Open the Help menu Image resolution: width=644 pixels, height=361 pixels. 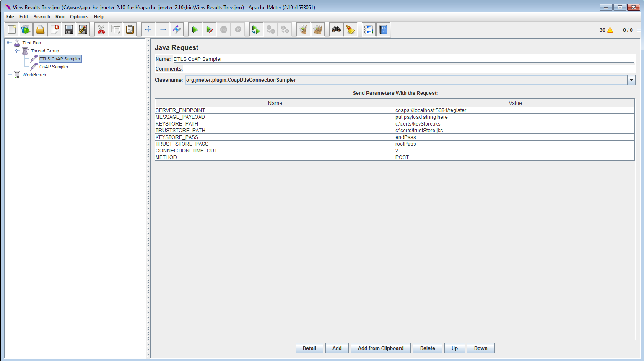(99, 17)
